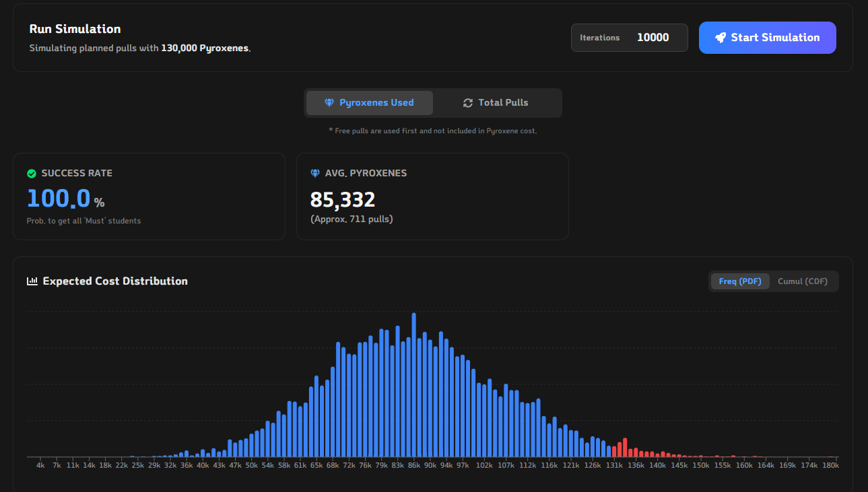
Task: Click the gem icon beside Avg. Pyroxenes
Action: click(x=315, y=174)
